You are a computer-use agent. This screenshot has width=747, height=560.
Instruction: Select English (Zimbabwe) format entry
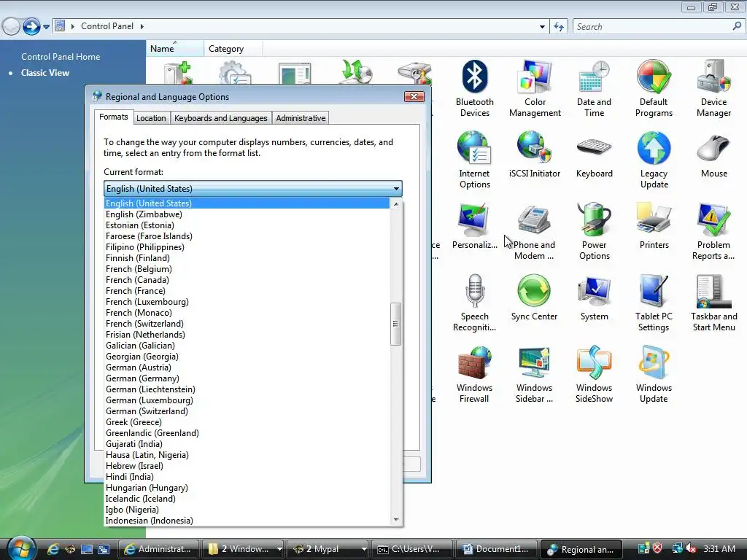pos(247,214)
